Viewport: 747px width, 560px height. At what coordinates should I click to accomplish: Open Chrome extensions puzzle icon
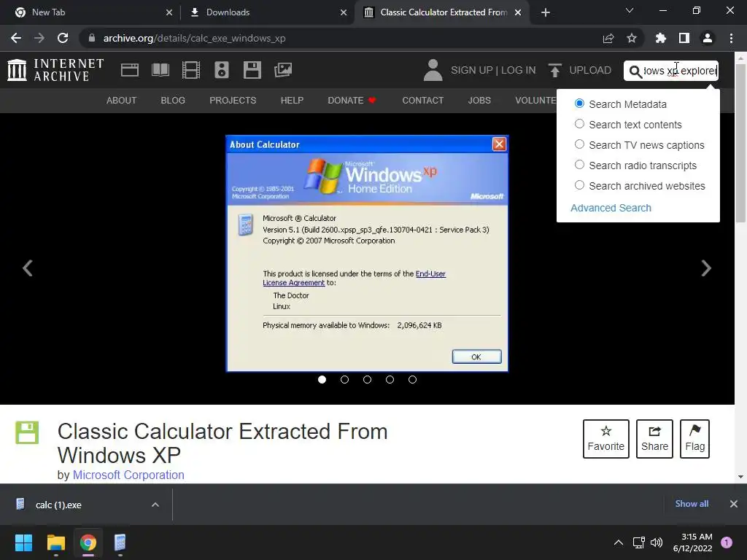pos(661,38)
